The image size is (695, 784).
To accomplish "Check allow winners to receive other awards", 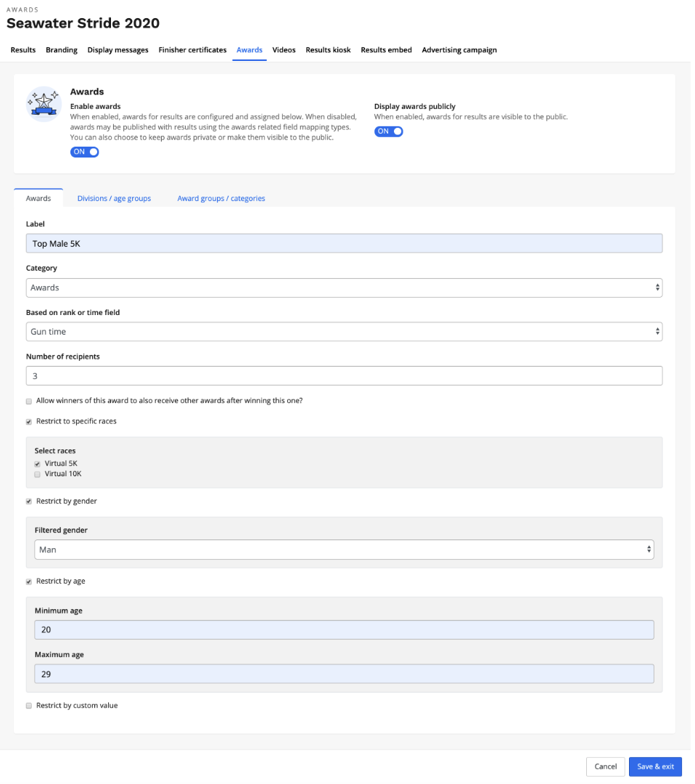I will pos(29,401).
